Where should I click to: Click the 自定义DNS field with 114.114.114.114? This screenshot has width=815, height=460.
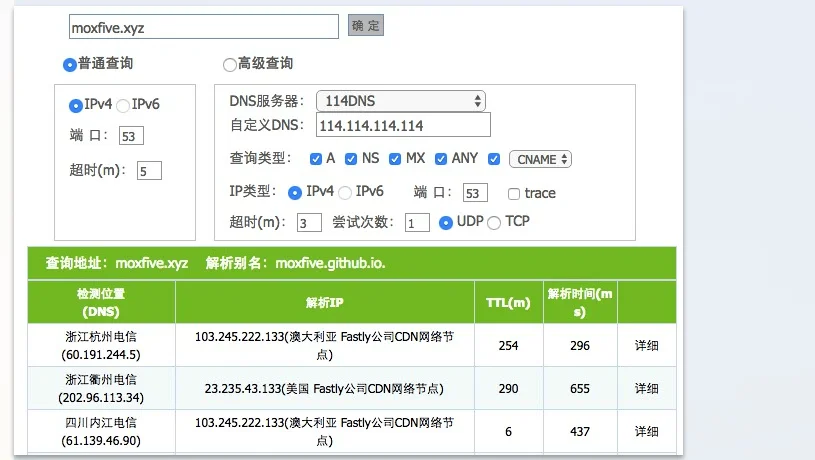click(403, 125)
